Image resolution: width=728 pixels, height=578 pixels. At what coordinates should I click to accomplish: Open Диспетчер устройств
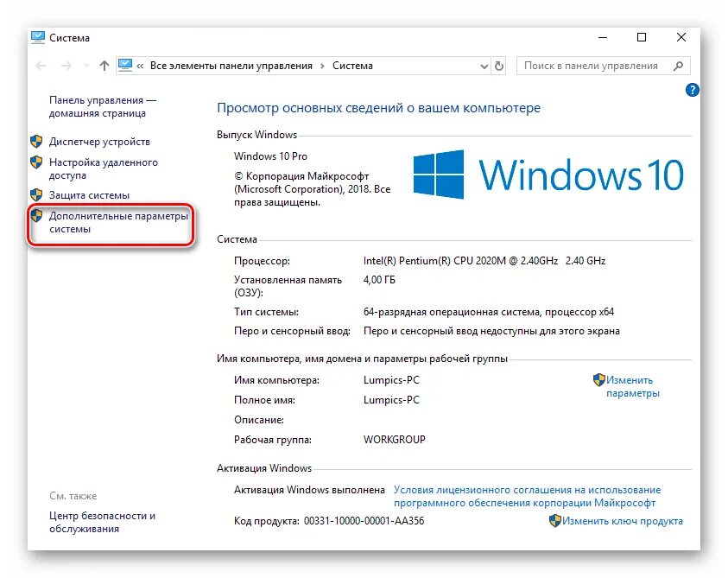click(99, 142)
